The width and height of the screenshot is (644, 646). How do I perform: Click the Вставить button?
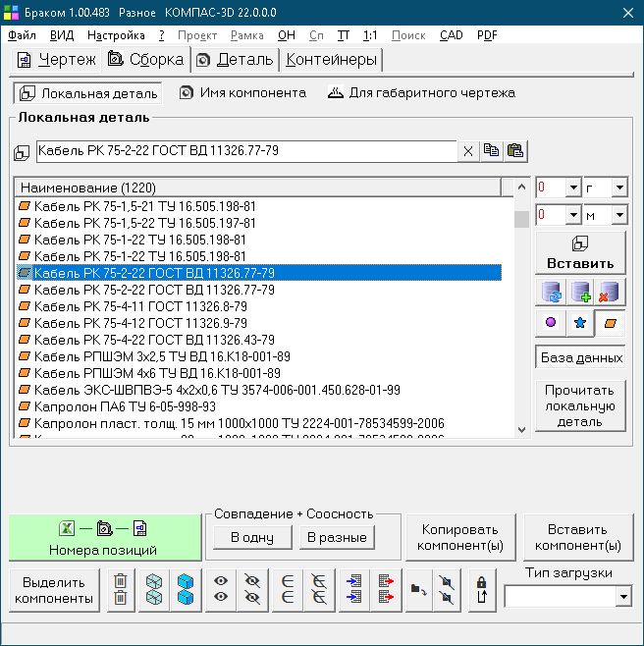click(580, 252)
